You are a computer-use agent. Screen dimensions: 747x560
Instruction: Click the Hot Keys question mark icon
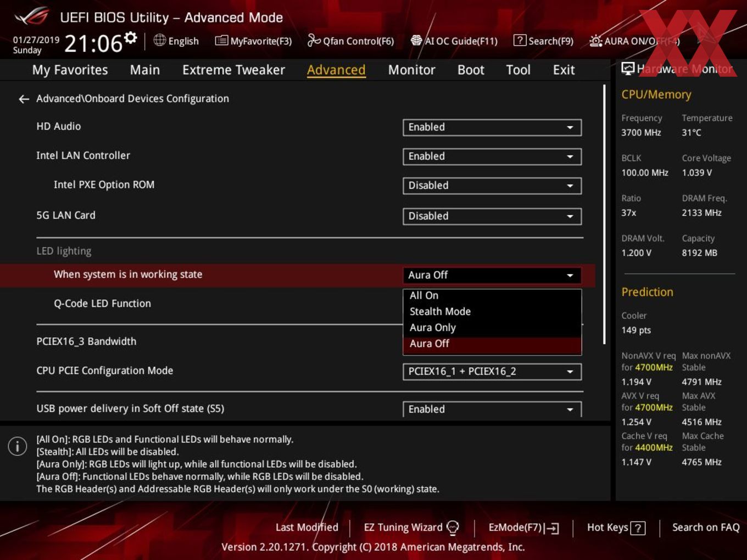pos(638,528)
